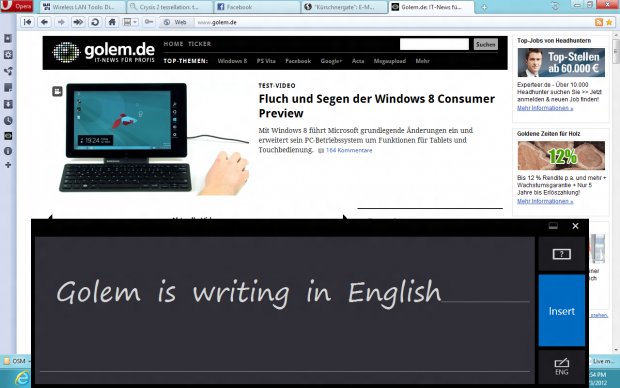Click the Top-Stellen ab 60.000 € ad image
This screenshot has width=620, height=388.
pos(561,62)
